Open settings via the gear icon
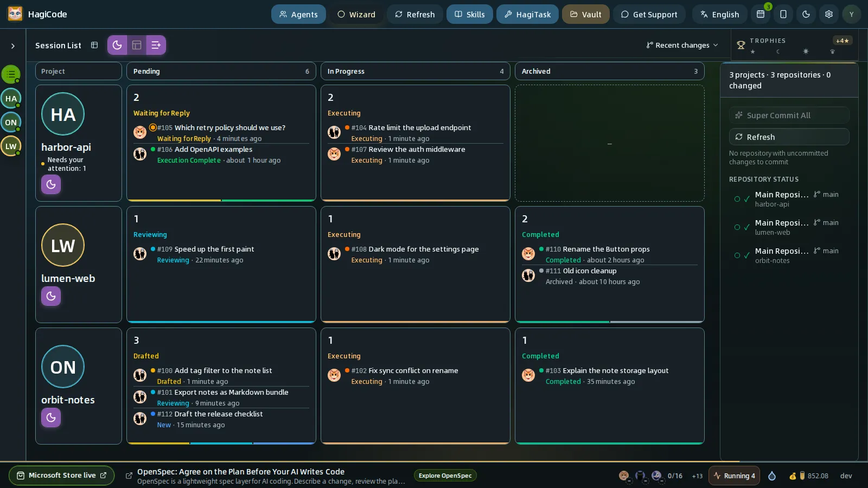Image resolution: width=868 pixels, height=488 pixels. [829, 14]
